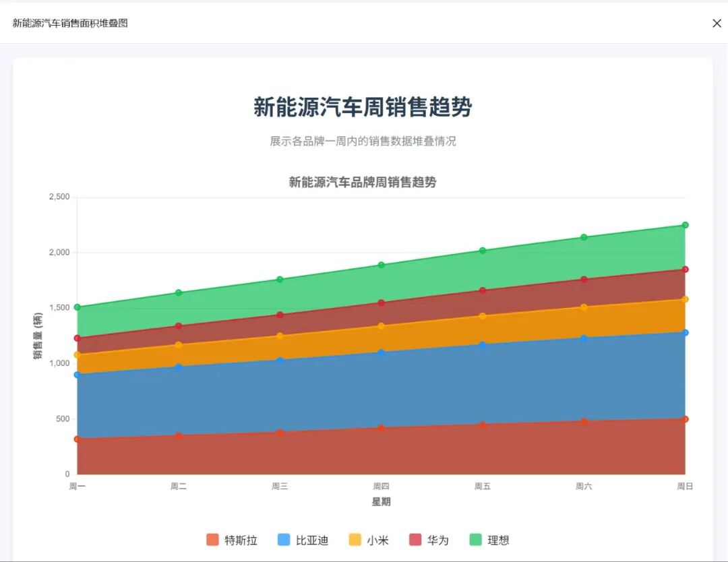Close the 新能源汽车销售面积堆叠图 dialog
This screenshot has height=562, width=728.
coord(717,23)
